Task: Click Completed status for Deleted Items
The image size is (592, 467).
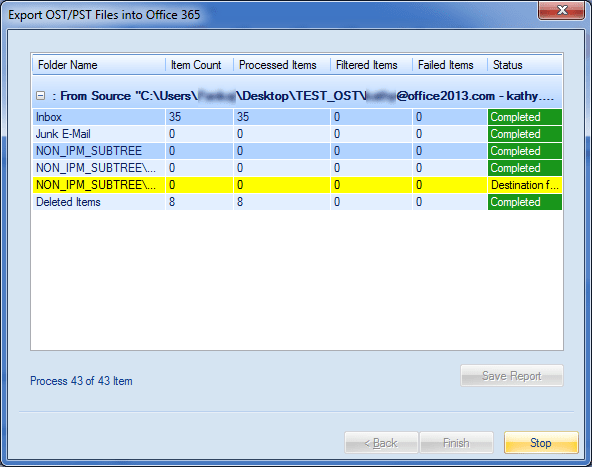Action: click(525, 202)
